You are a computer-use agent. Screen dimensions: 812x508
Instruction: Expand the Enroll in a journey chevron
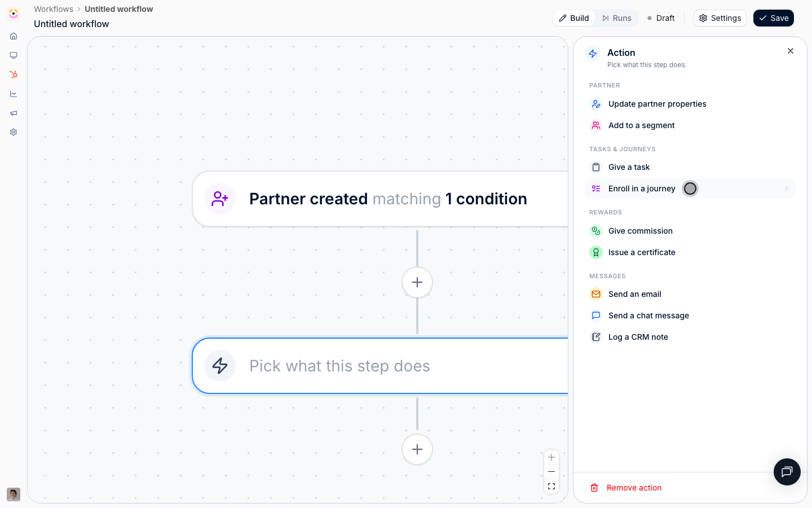coord(787,189)
